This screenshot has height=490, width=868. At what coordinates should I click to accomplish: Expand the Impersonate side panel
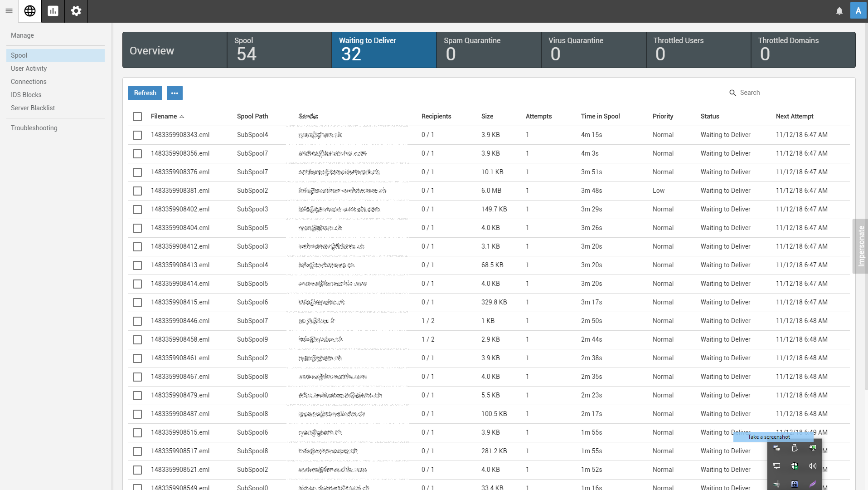861,246
